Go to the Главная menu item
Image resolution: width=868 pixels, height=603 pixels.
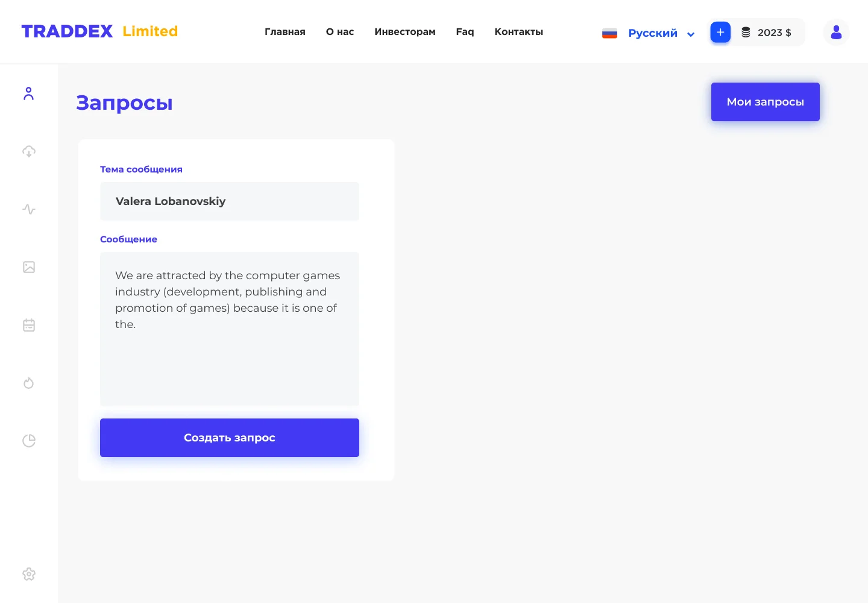285,32
